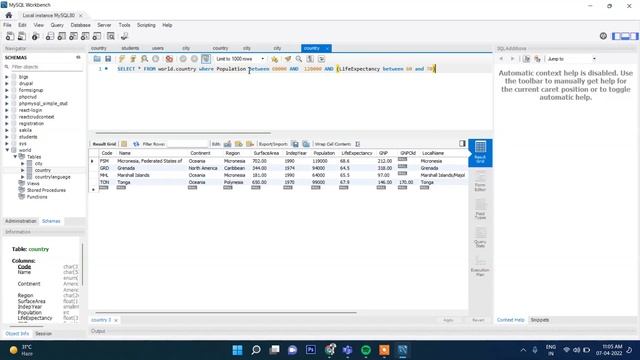Viewport: 640px width, 360px height.
Task: Toggle the bottom output panel visibility
Action: [x=625, y=36]
